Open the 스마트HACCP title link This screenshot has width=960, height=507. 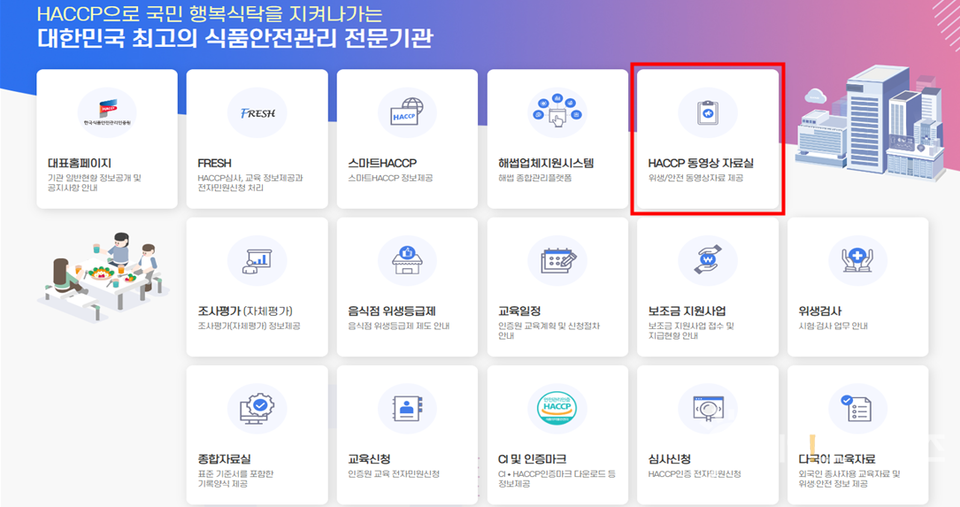[382, 163]
